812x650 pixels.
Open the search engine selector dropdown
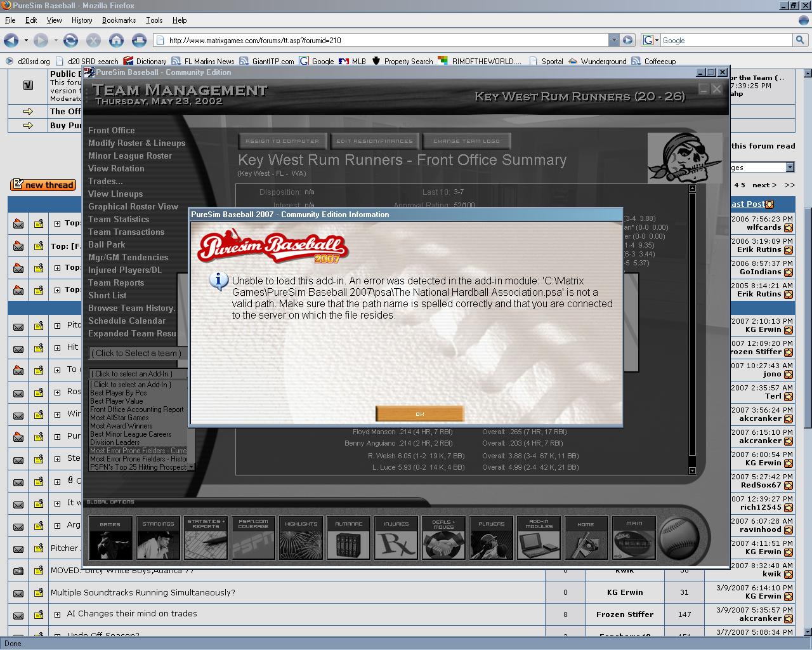tap(651, 40)
